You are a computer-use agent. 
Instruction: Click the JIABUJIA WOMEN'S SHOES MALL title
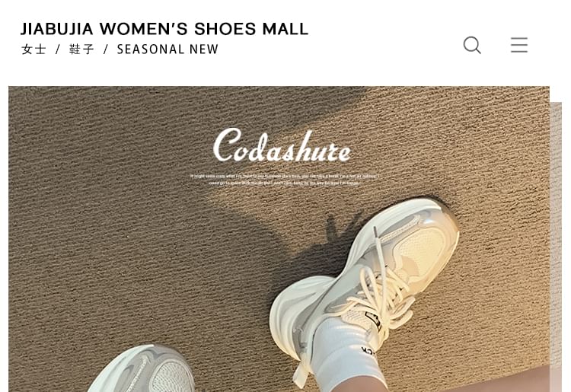[164, 29]
